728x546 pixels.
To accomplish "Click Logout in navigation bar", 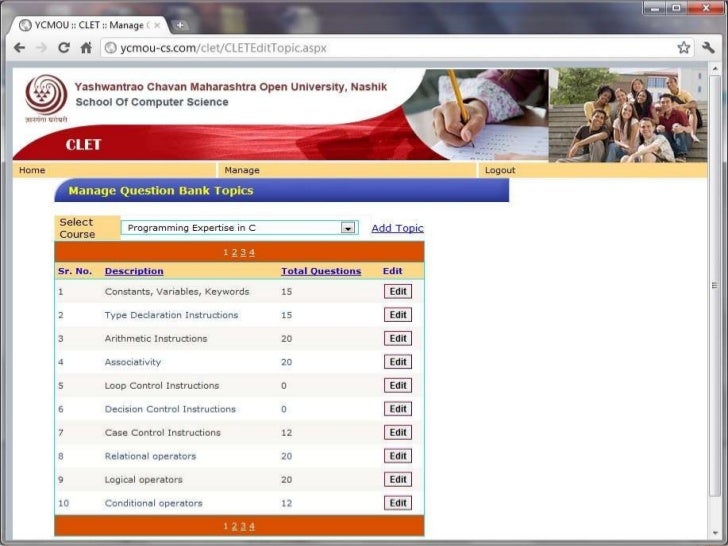I will point(500,170).
